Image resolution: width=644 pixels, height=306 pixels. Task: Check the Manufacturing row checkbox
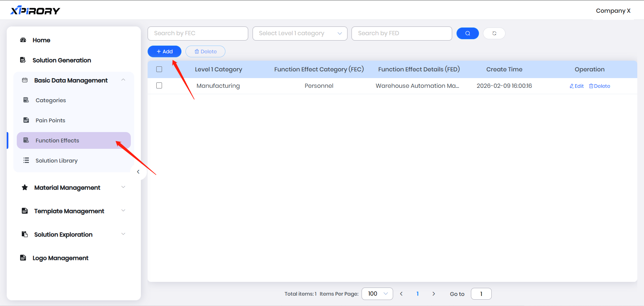pos(159,86)
